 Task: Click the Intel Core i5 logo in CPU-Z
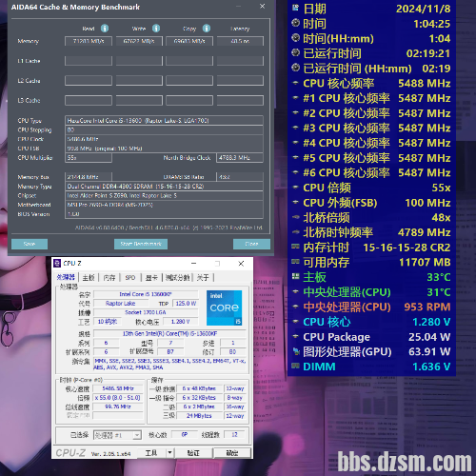coord(225,307)
